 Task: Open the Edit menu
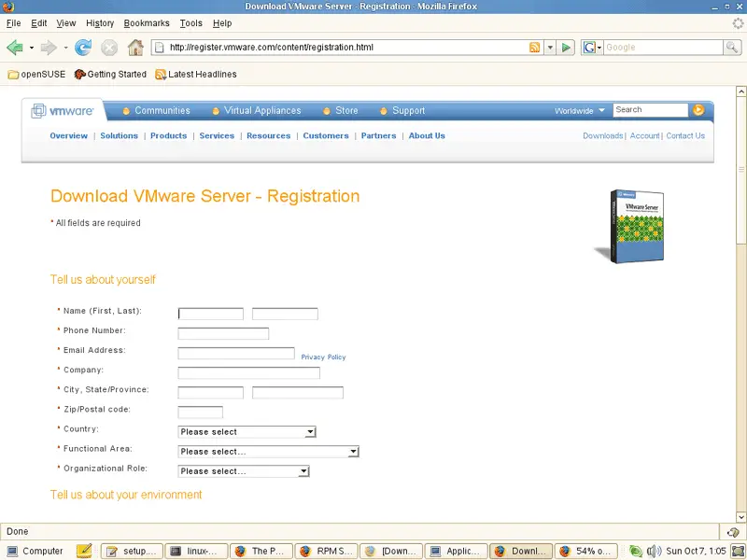coord(38,23)
